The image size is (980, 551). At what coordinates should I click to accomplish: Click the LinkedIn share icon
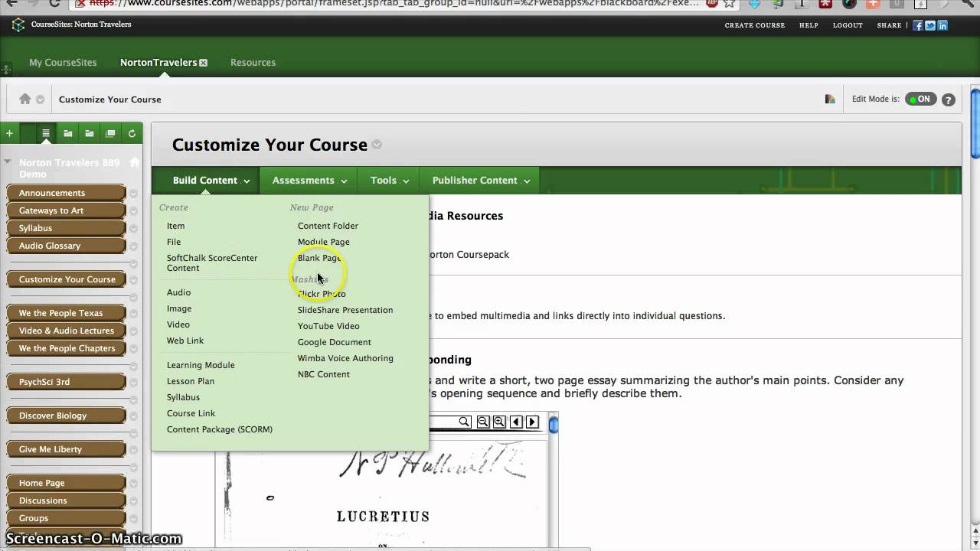[x=942, y=25]
